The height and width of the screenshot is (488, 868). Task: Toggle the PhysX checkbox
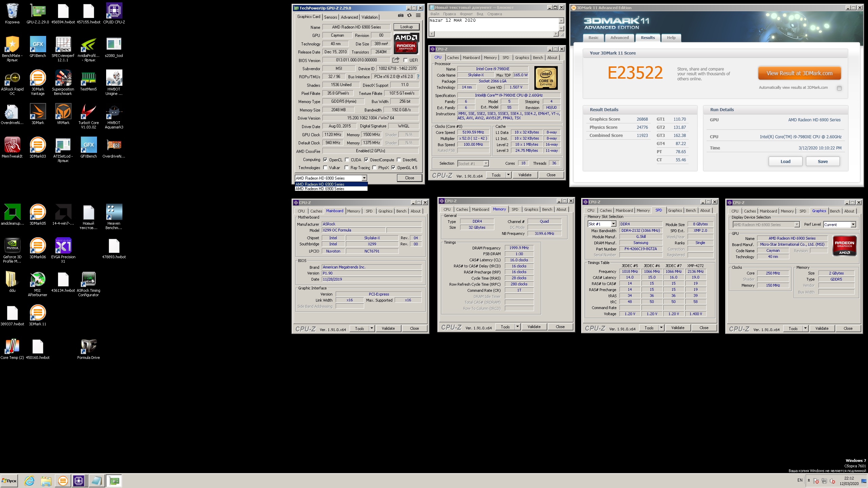(374, 168)
